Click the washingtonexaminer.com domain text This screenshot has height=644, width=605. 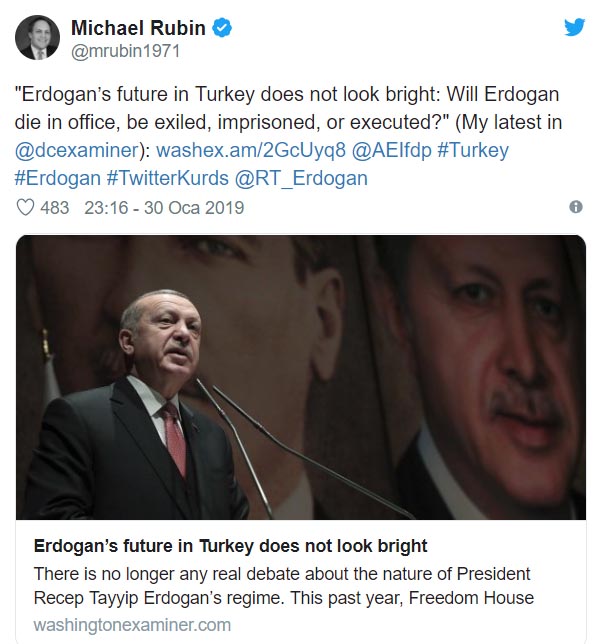(132, 624)
